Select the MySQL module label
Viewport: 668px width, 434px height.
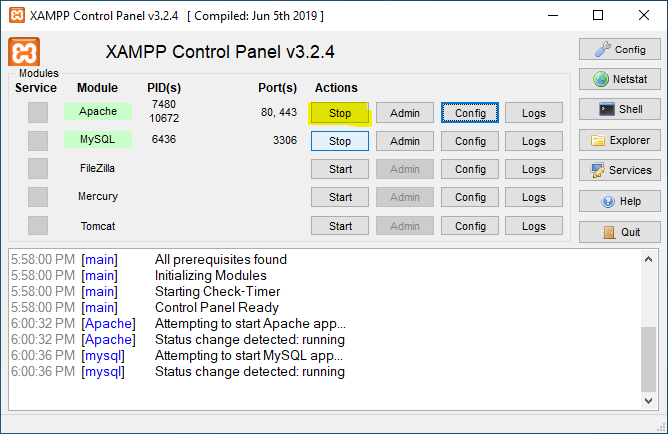[98, 139]
